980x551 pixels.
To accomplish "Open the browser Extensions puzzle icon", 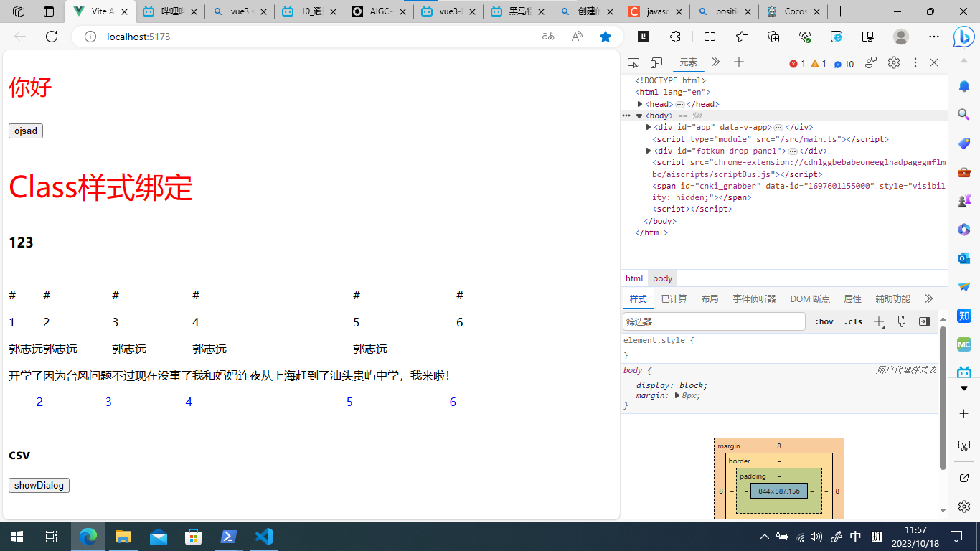I will click(675, 37).
